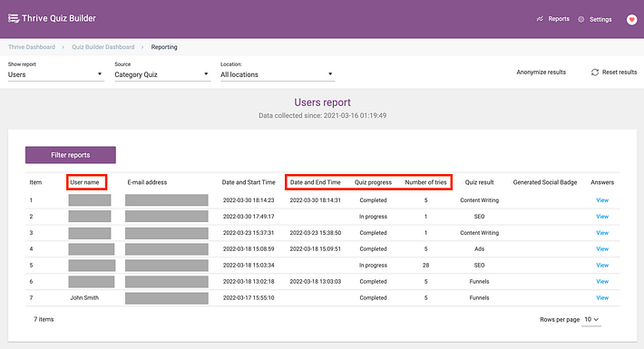Click Reset results

[620, 73]
